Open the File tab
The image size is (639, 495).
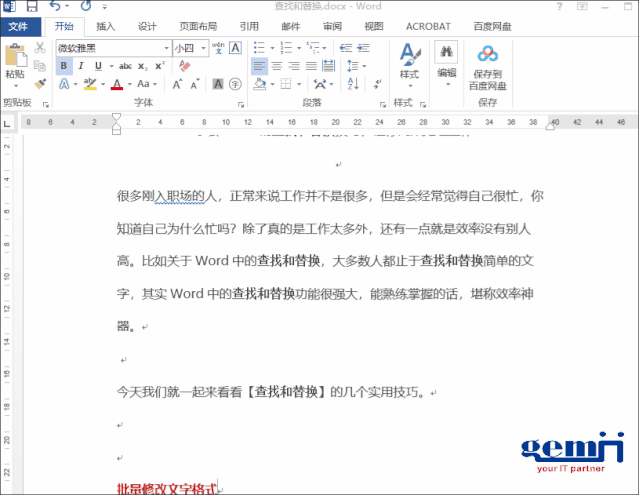click(x=18, y=26)
